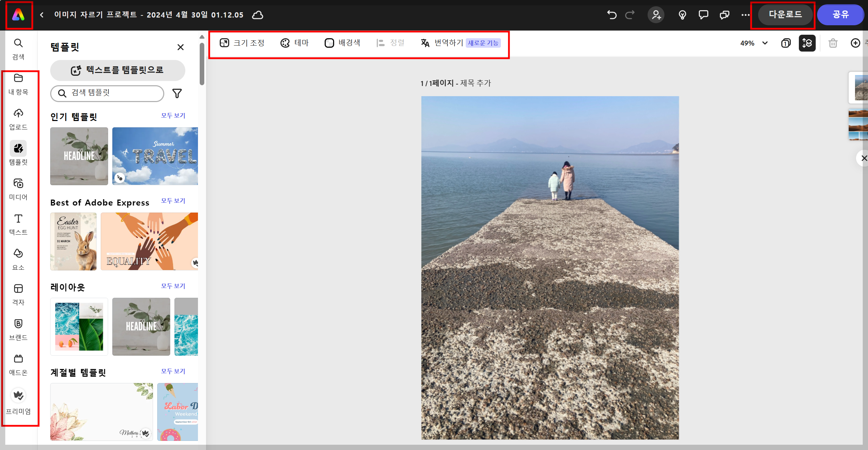Invite people with the add-user icon
The width and height of the screenshot is (868, 450).
click(x=656, y=15)
